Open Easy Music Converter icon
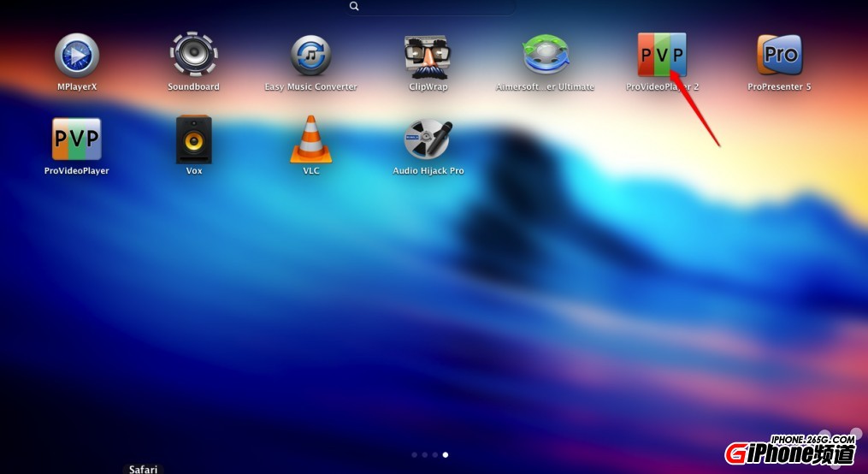 tap(311, 56)
